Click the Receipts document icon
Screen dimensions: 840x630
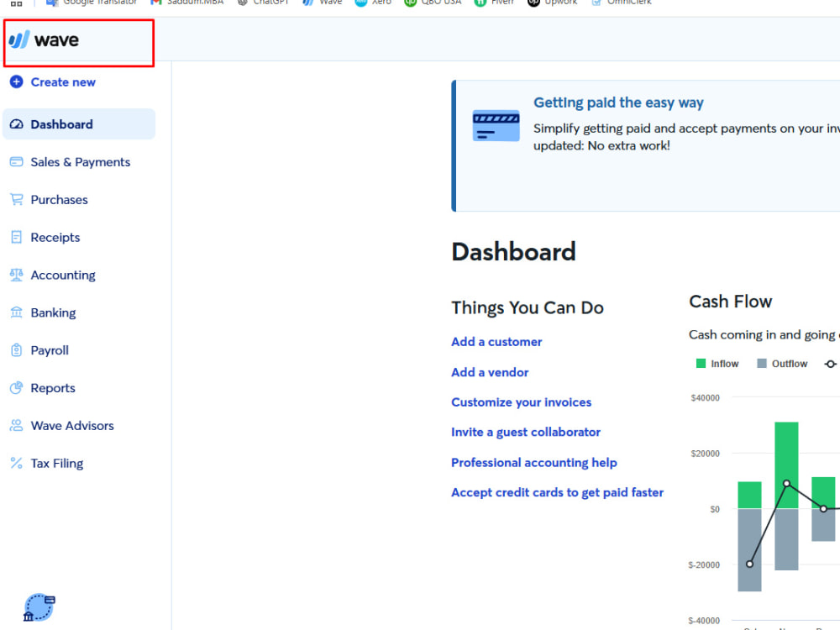(x=17, y=238)
